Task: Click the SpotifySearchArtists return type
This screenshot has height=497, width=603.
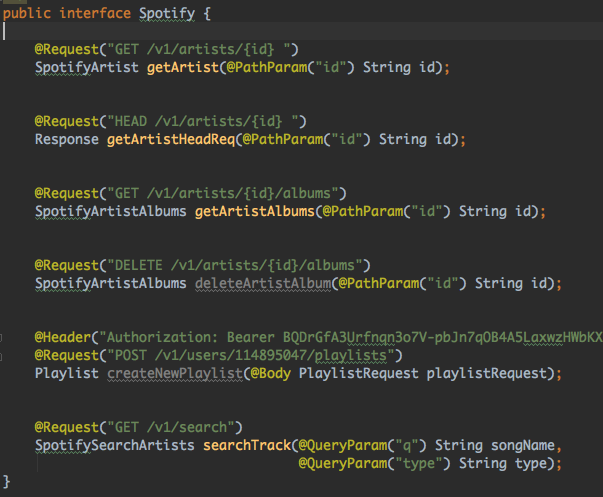Action: (x=115, y=445)
